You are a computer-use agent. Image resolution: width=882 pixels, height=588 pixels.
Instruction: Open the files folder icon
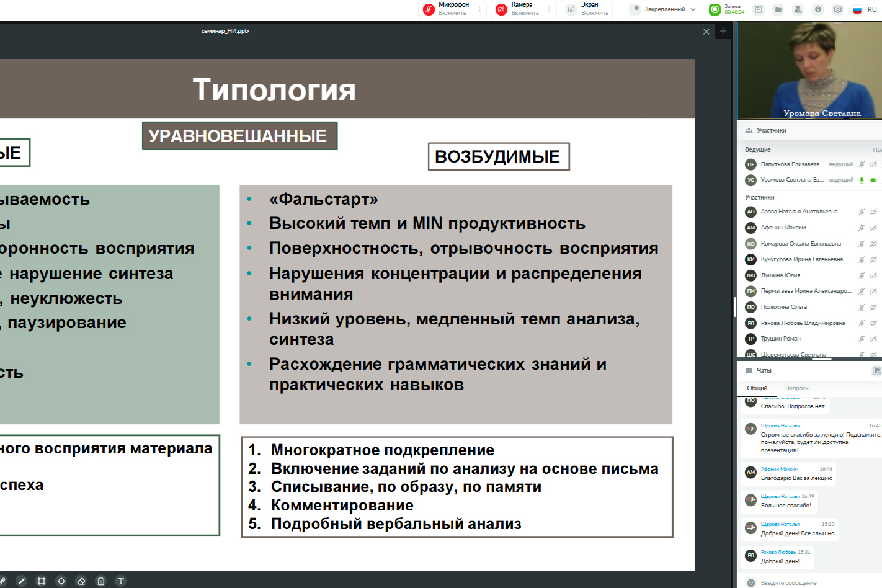coord(778,9)
